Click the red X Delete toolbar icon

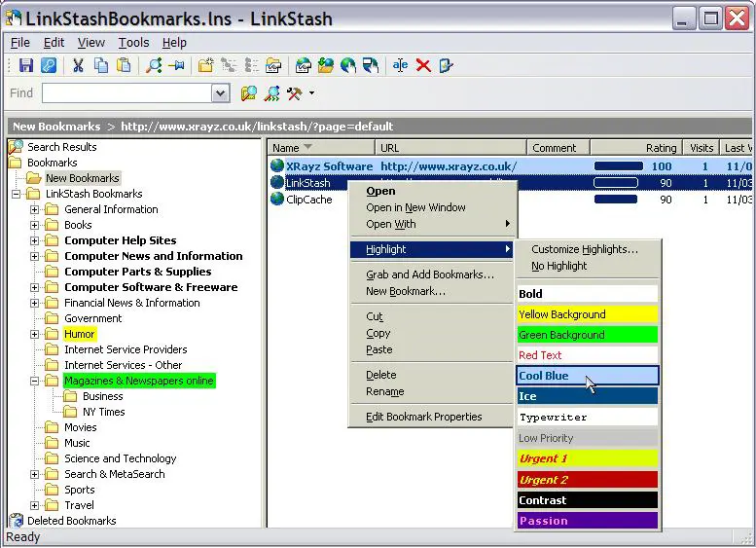(x=423, y=65)
